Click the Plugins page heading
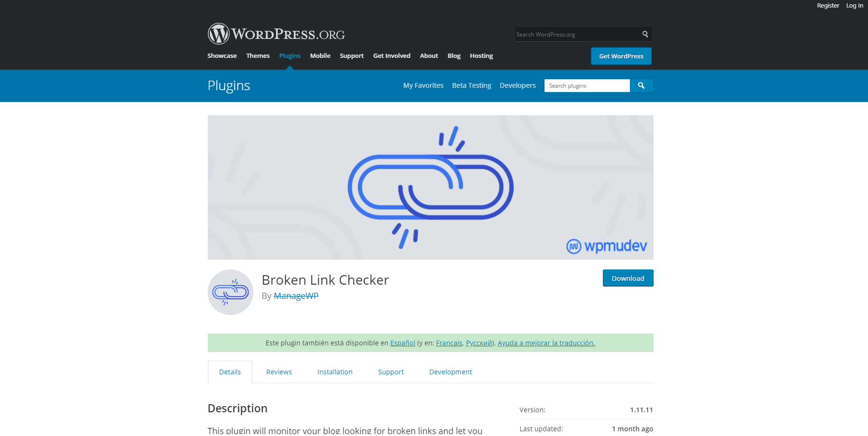Image resolution: width=868 pixels, height=436 pixels. [x=229, y=86]
